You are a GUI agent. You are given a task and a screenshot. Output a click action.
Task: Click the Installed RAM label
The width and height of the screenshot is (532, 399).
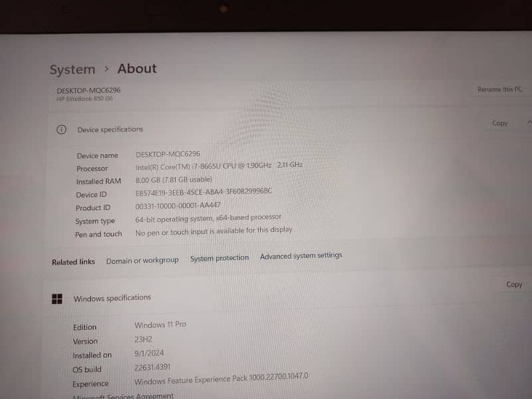click(x=98, y=182)
